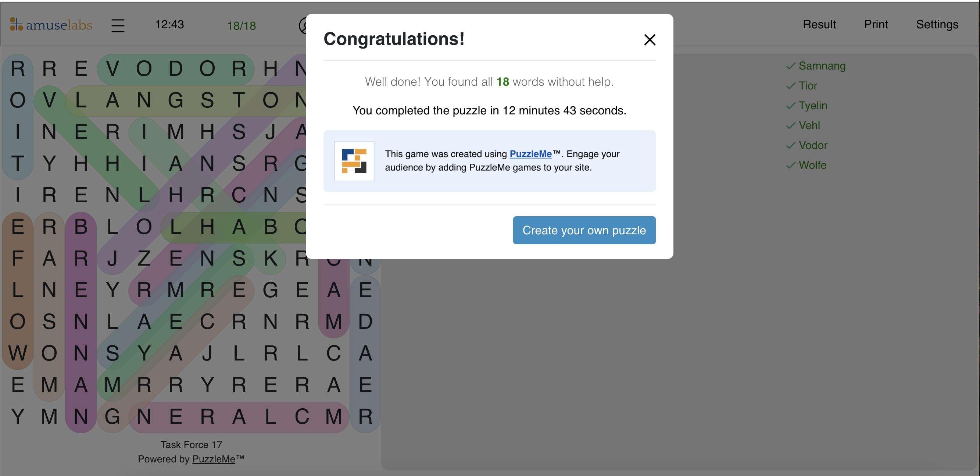Viewport: 980px width, 476px height.
Task: Click the amuselabs logo
Action: click(x=51, y=25)
